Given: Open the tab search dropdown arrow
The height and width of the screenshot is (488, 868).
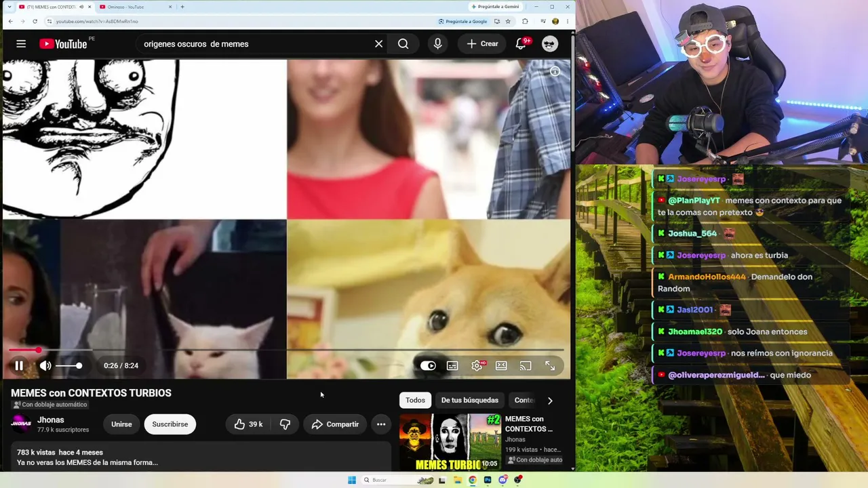Looking at the screenshot, I should coord(9,7).
